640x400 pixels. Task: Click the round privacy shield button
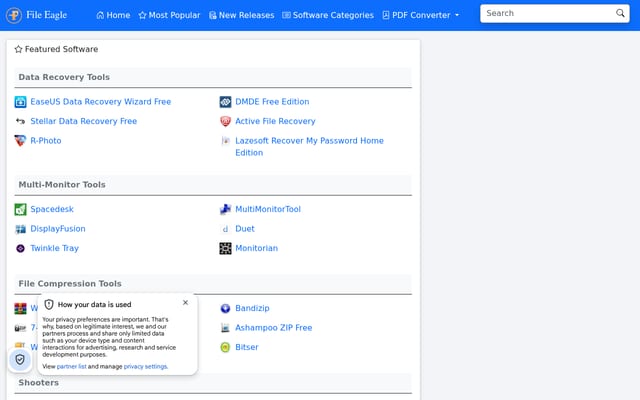[20, 360]
